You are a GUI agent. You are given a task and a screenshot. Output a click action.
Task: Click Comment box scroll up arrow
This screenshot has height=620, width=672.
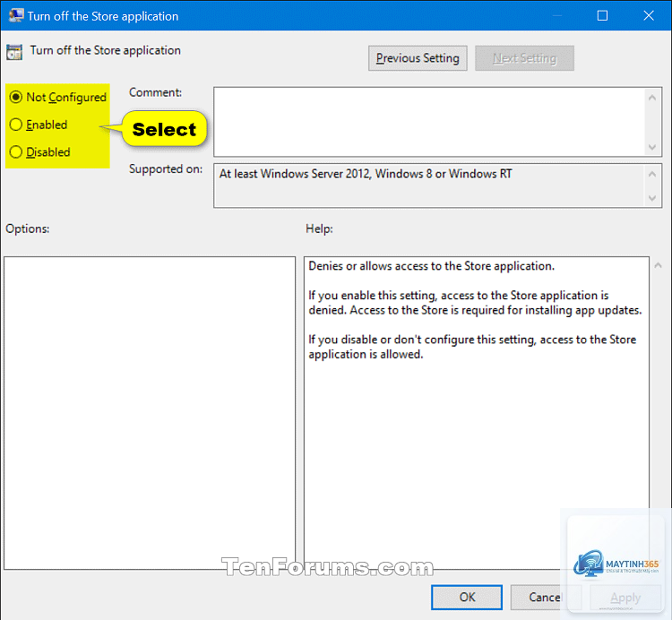652,98
